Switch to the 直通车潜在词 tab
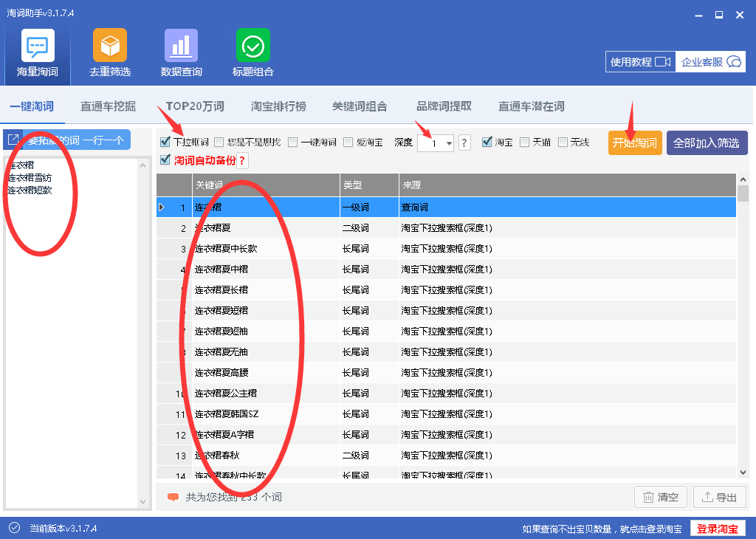The height and width of the screenshot is (539, 756). pyautogui.click(x=532, y=106)
